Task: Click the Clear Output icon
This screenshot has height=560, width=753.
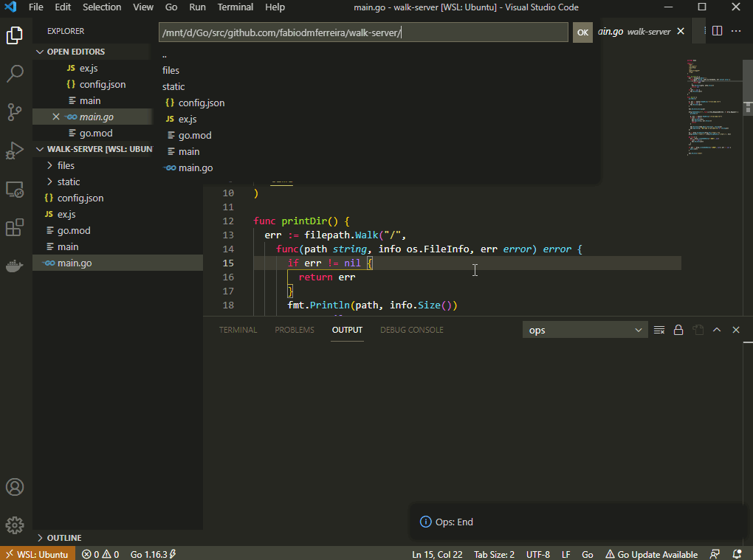Action: 659,330
